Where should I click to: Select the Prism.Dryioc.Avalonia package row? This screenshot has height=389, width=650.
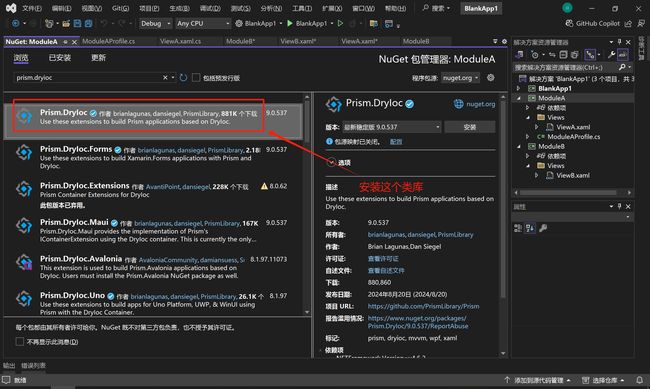pyautogui.click(x=153, y=267)
